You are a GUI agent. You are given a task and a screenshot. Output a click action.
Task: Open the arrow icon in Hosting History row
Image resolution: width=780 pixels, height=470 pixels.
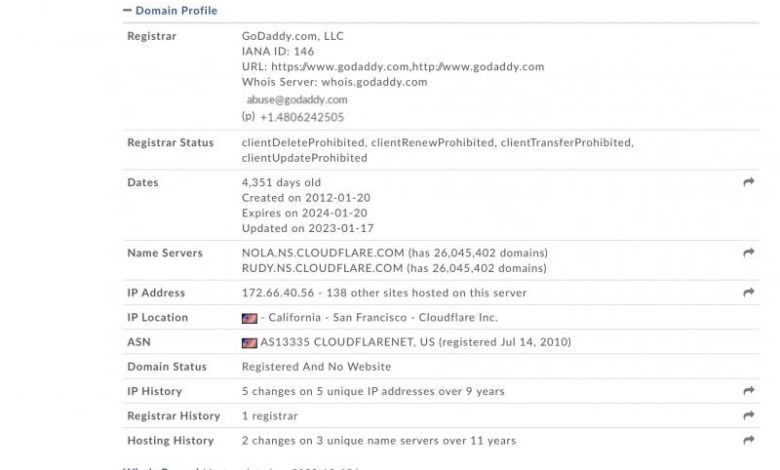749,440
